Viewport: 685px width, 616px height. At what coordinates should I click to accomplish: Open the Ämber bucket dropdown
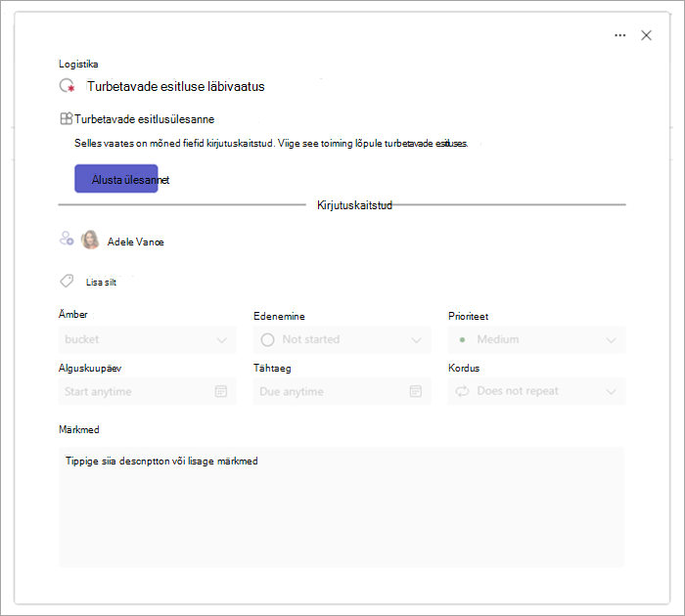pos(147,339)
